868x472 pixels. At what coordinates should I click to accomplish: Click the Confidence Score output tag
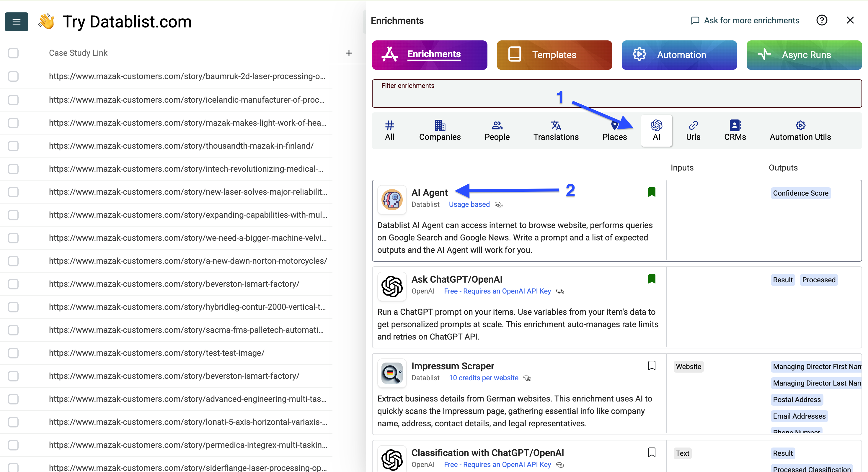click(x=801, y=193)
